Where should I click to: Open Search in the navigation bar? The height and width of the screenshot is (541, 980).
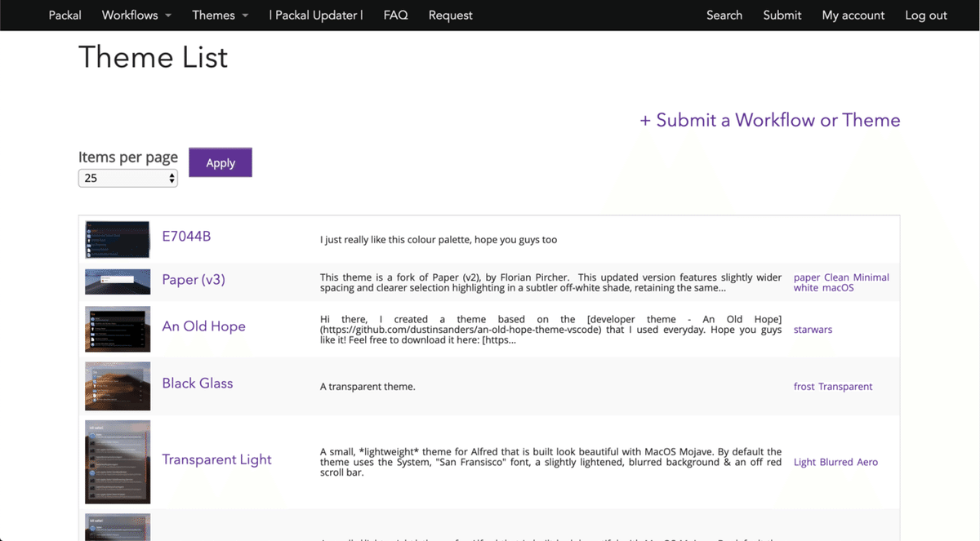coord(724,15)
